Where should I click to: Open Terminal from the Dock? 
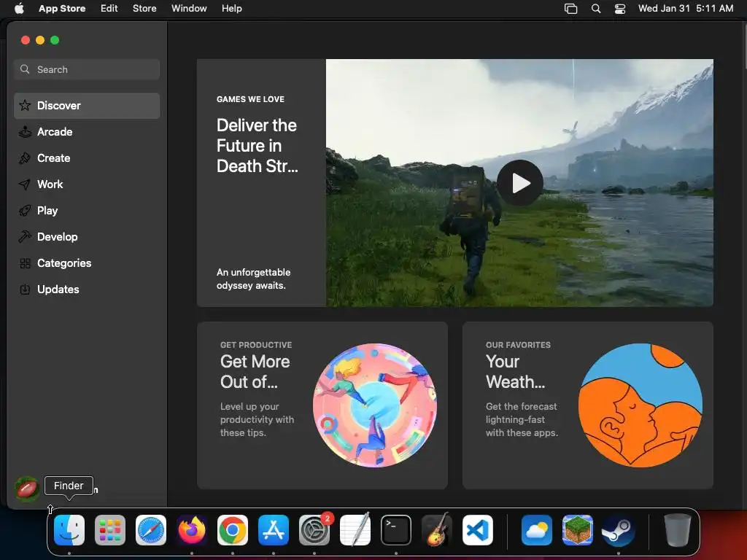pos(396,530)
